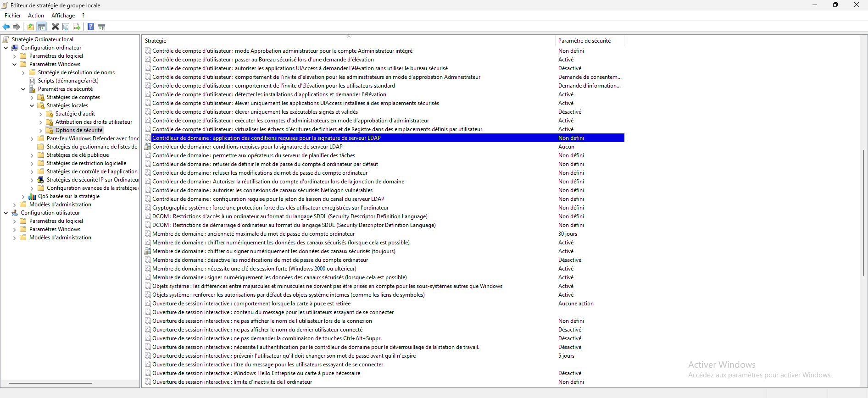Viewport: 868px width, 398px height.
Task: Toggle the Show/Hide action pane icon
Action: tap(101, 27)
